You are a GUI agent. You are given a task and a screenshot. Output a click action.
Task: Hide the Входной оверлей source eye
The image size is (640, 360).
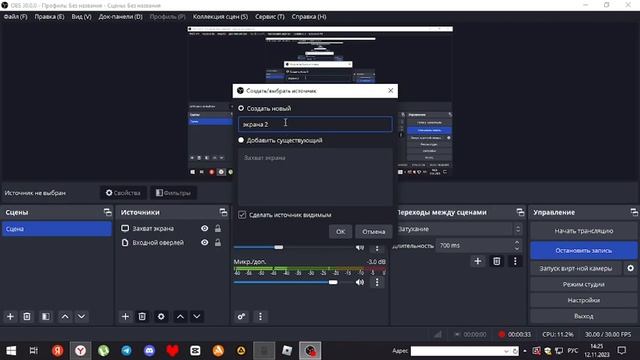tap(204, 242)
